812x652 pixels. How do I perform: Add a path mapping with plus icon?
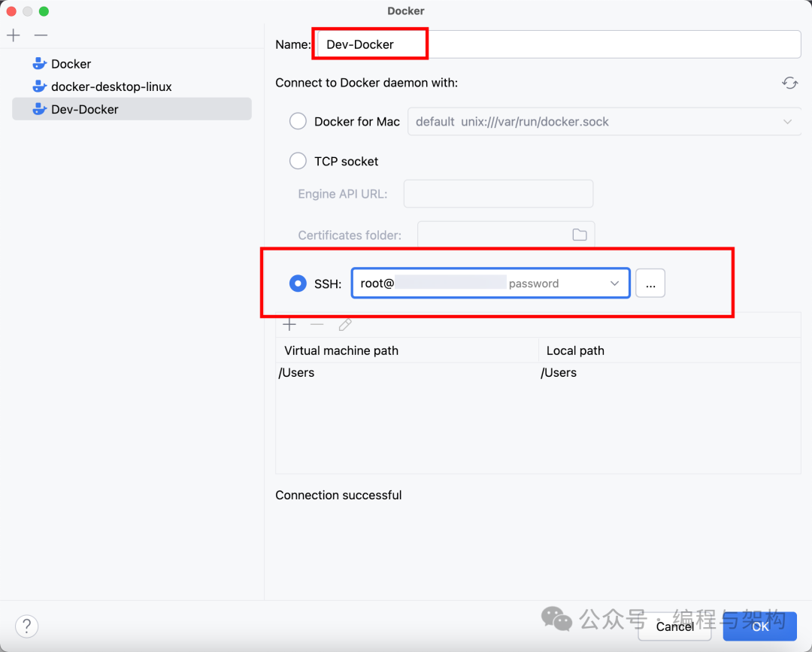tap(289, 325)
